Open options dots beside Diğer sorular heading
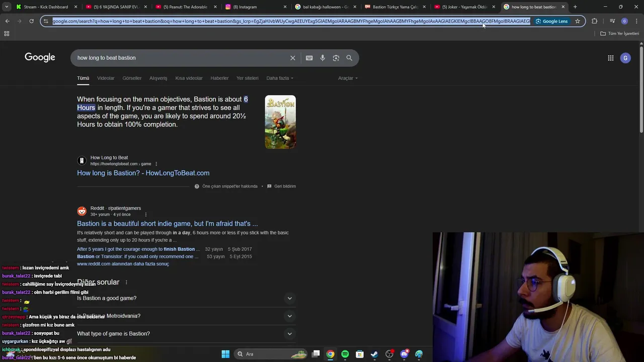Viewport: 644px width, 362px height. pos(126,283)
